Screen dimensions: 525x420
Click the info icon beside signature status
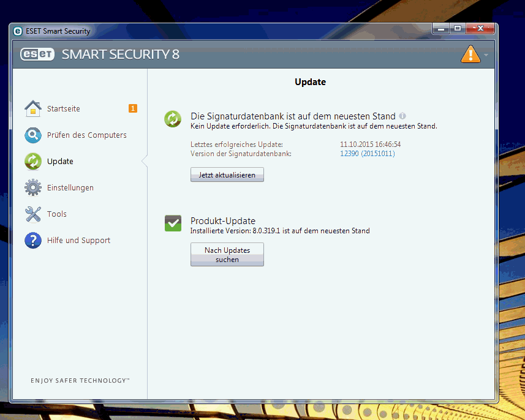pyautogui.click(x=402, y=116)
